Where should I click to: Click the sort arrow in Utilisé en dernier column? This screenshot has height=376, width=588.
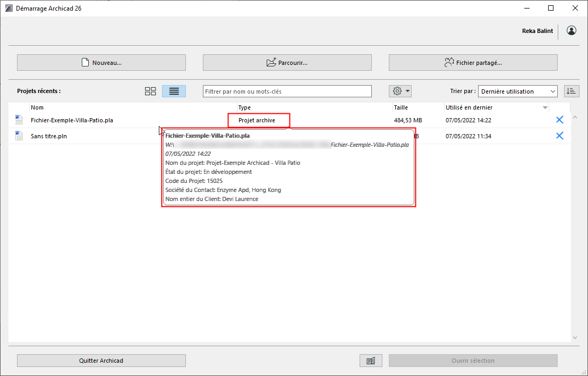click(545, 108)
